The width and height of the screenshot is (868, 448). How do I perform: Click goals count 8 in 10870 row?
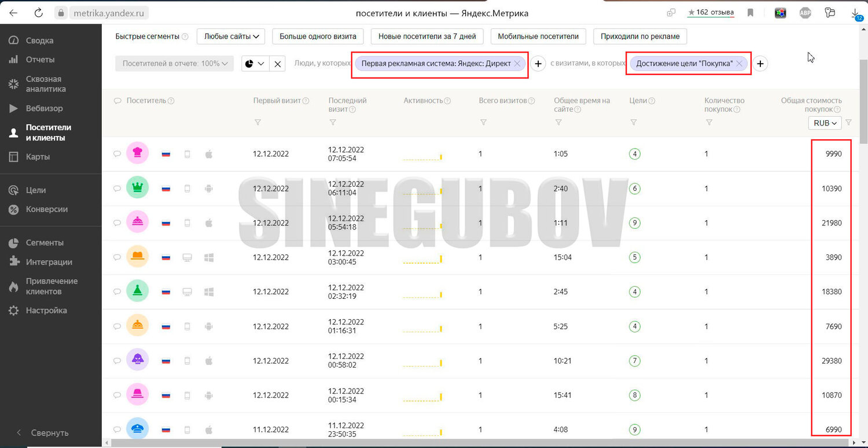tap(635, 395)
